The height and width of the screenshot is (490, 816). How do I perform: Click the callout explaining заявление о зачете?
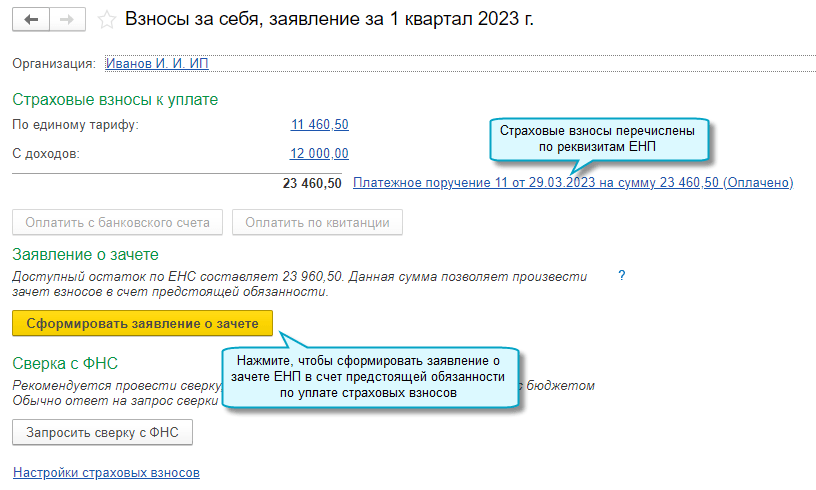tap(369, 376)
